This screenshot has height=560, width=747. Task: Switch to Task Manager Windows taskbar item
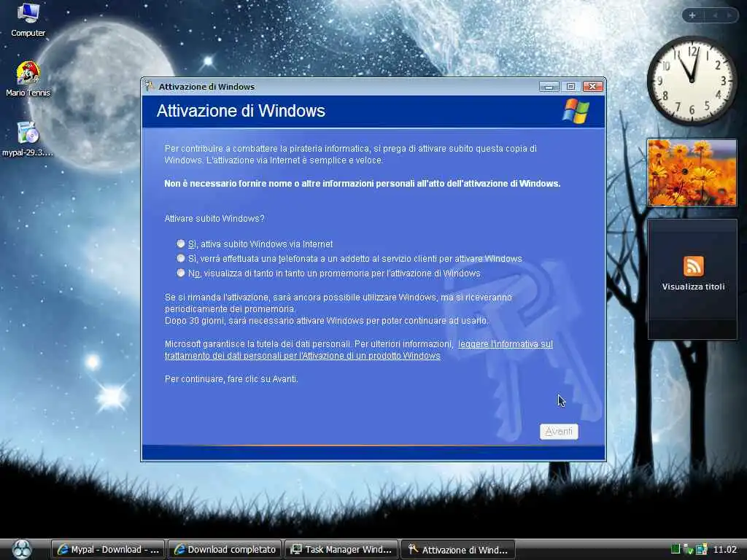[341, 550]
